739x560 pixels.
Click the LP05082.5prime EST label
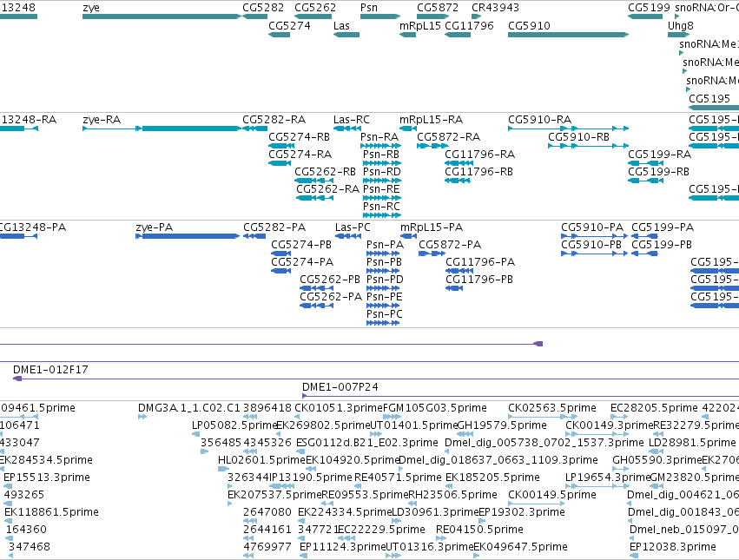pyautogui.click(x=234, y=425)
